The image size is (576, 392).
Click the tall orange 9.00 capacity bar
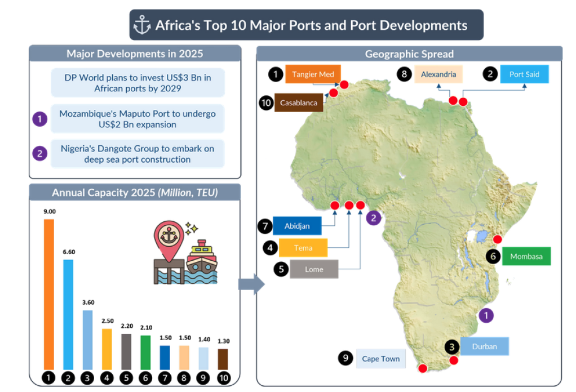click(x=49, y=294)
